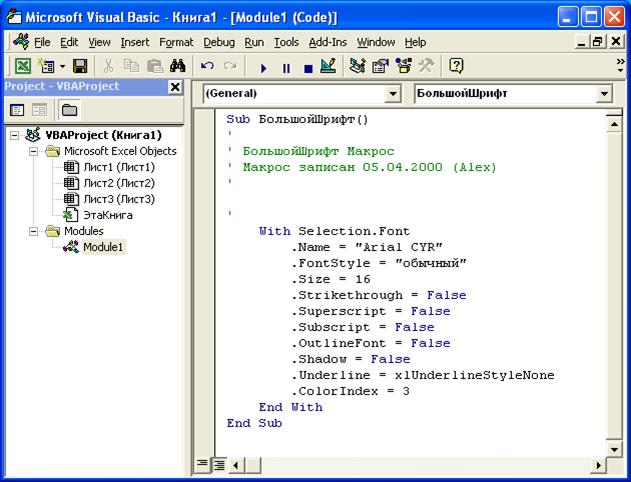Click the View Microsoft Excel toolbar icon
631x482 pixels.
coord(21,66)
